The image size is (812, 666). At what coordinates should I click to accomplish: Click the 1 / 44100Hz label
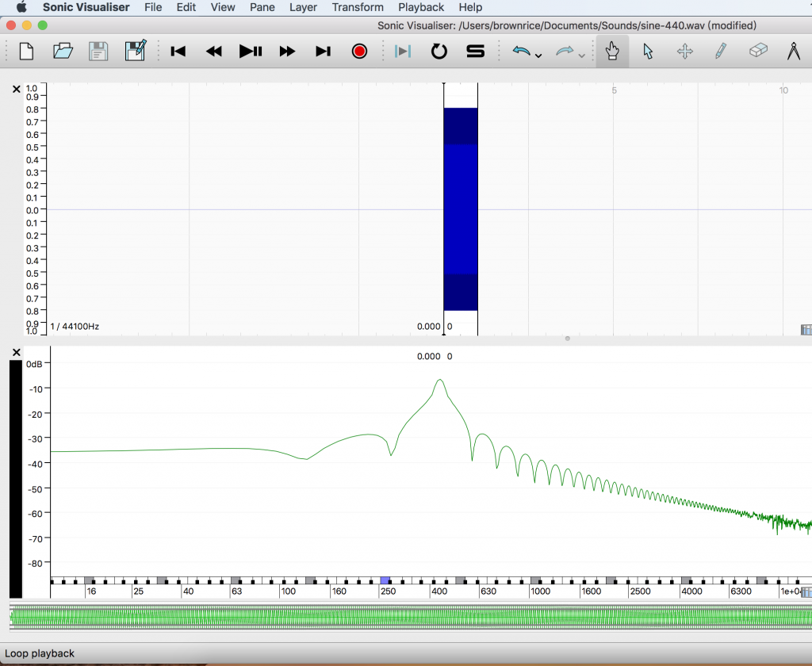75,327
